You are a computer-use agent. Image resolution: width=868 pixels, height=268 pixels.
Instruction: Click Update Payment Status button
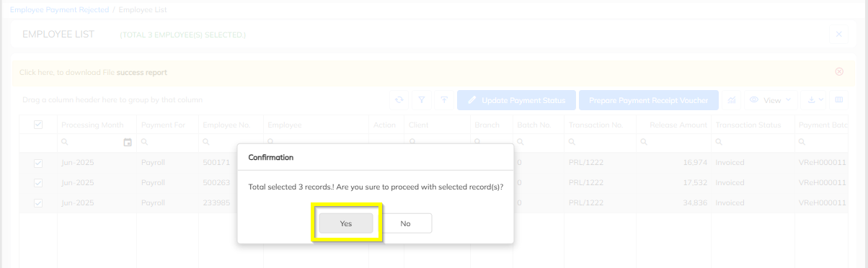pos(516,100)
